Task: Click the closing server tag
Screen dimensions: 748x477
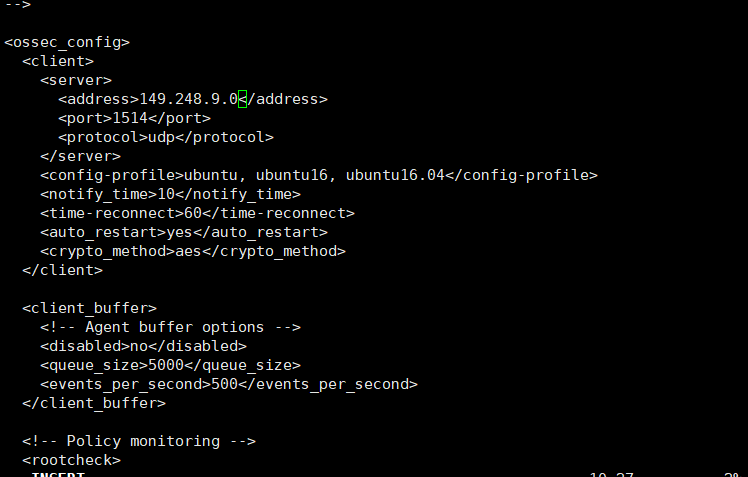Action: (81, 156)
